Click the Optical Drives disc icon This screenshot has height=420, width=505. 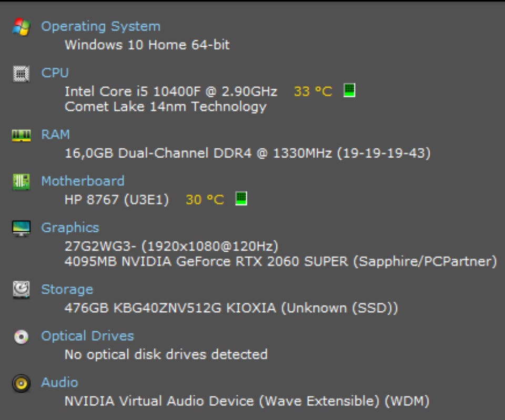pos(21,336)
